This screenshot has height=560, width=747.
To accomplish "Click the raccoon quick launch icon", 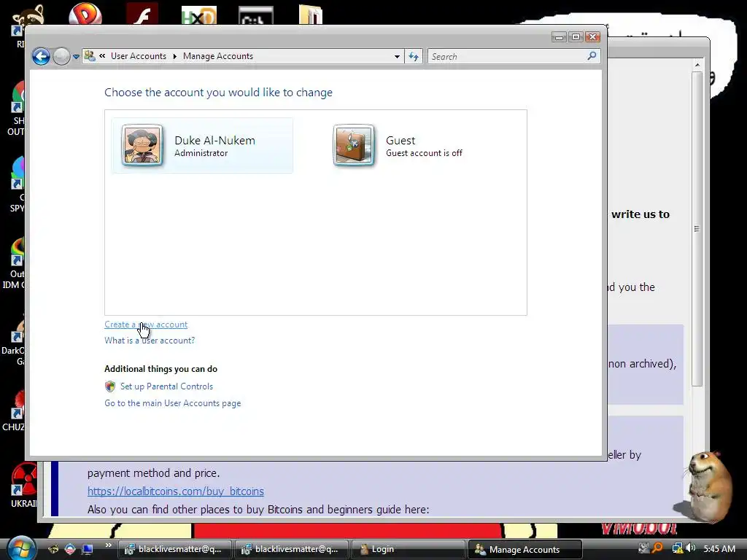I will click(x=53, y=549).
